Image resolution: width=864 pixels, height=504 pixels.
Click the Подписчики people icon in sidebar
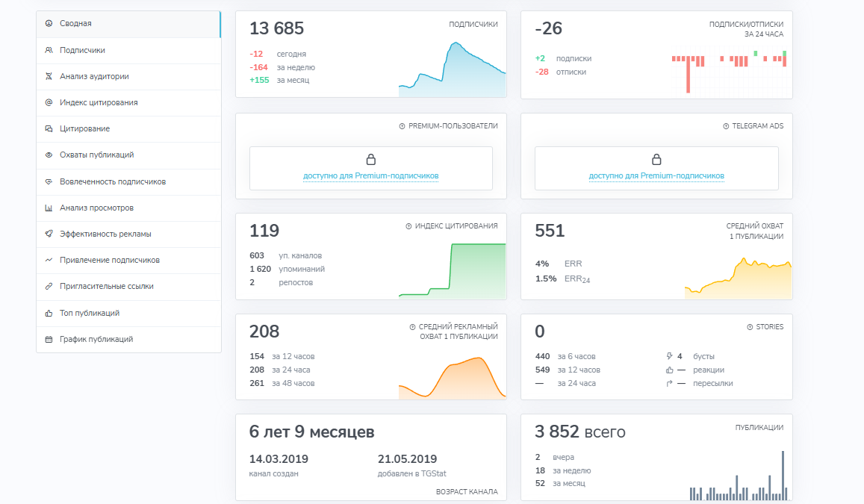pyautogui.click(x=49, y=50)
